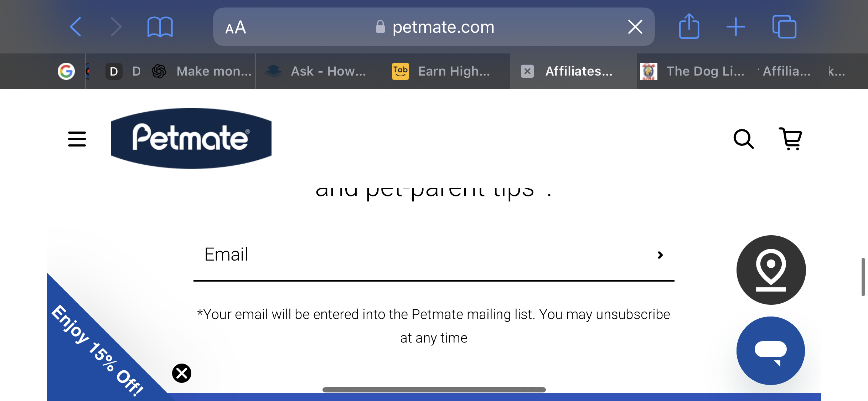Launch the blue chat bubble widget
This screenshot has width=868, height=401.
coord(771,351)
